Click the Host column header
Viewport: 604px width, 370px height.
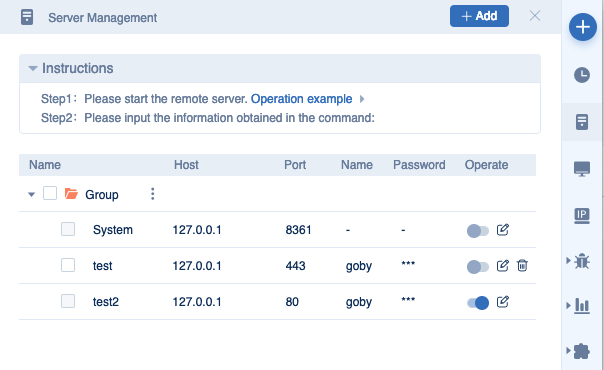point(186,165)
